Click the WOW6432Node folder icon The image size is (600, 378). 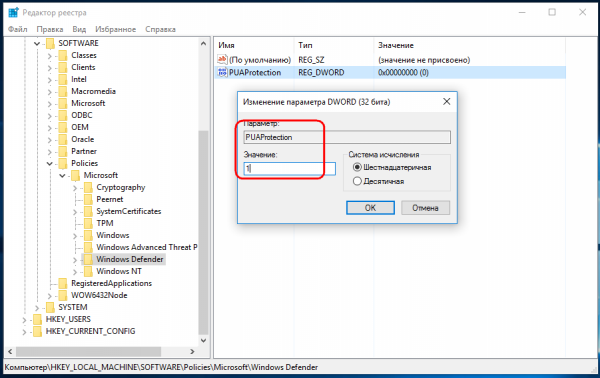pos(63,295)
